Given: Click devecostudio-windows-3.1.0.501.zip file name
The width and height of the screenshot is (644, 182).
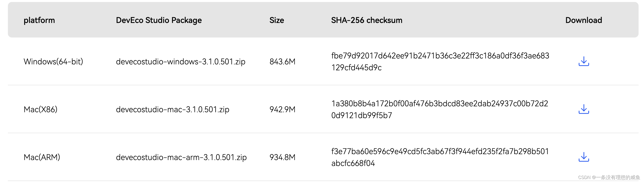Looking at the screenshot, I should click(x=181, y=62).
